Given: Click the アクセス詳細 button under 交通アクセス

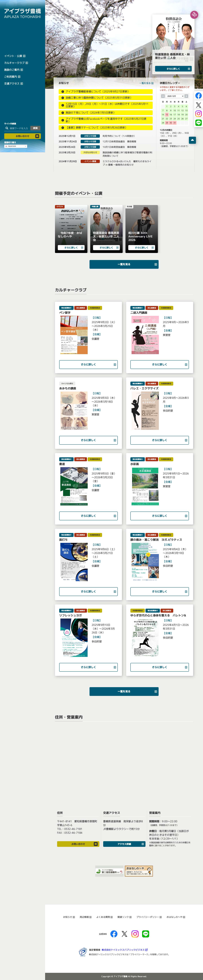Looking at the screenshot, I should pyautogui.click(x=124, y=844).
